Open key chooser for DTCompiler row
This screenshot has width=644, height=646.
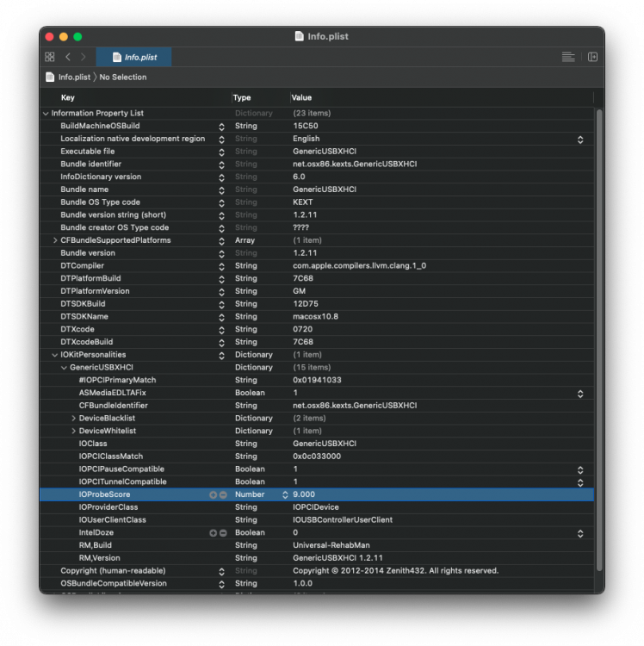(221, 266)
